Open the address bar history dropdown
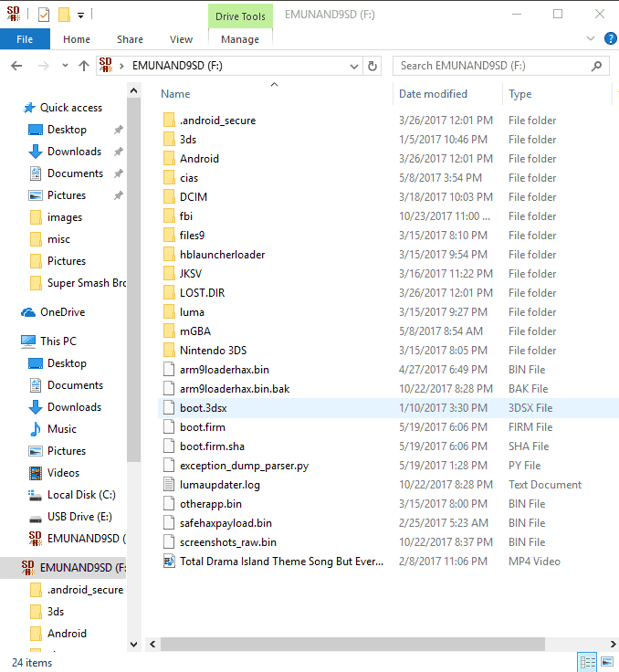The width and height of the screenshot is (619, 672). pos(354,67)
